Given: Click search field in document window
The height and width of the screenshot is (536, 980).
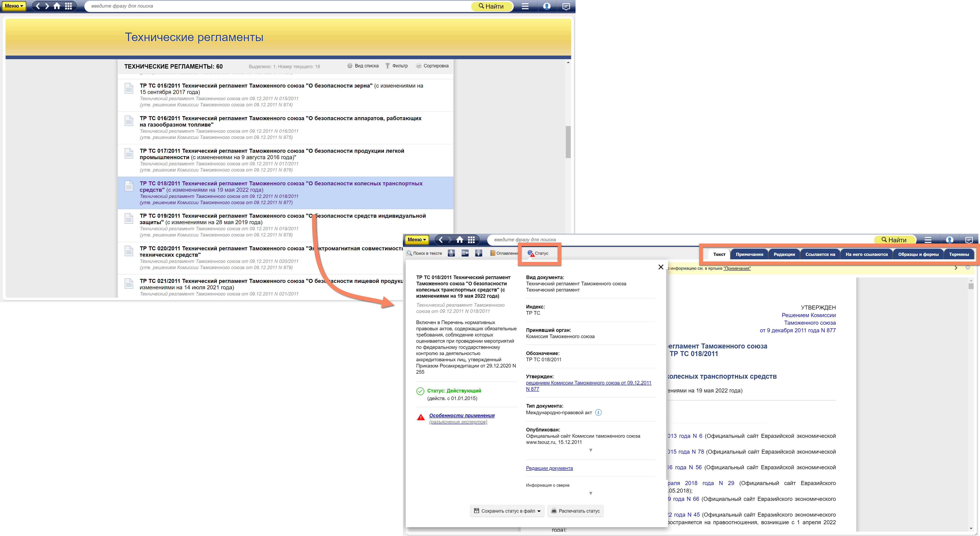Looking at the screenshot, I should (x=681, y=240).
